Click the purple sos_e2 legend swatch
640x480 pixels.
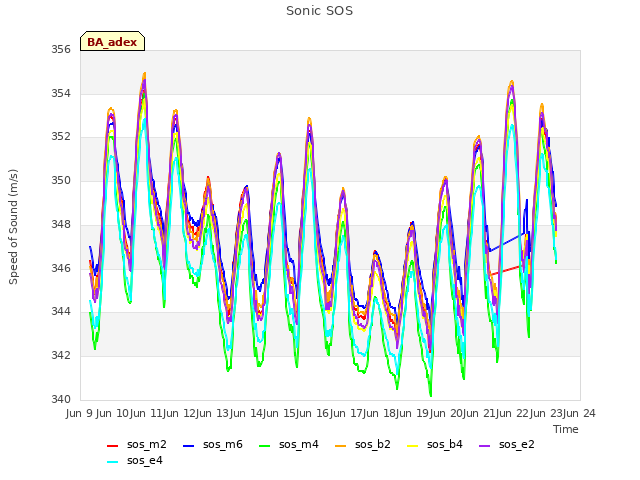[x=484, y=446]
